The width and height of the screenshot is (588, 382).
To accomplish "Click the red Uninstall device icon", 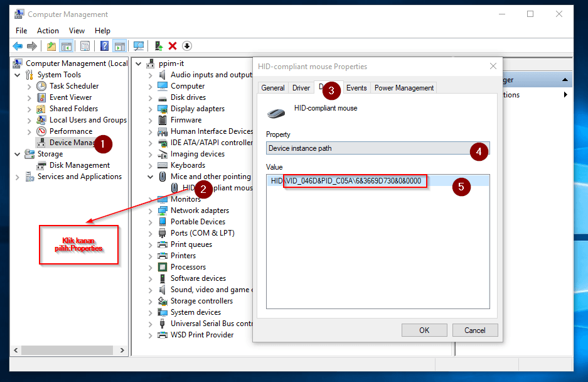I will click(x=171, y=45).
